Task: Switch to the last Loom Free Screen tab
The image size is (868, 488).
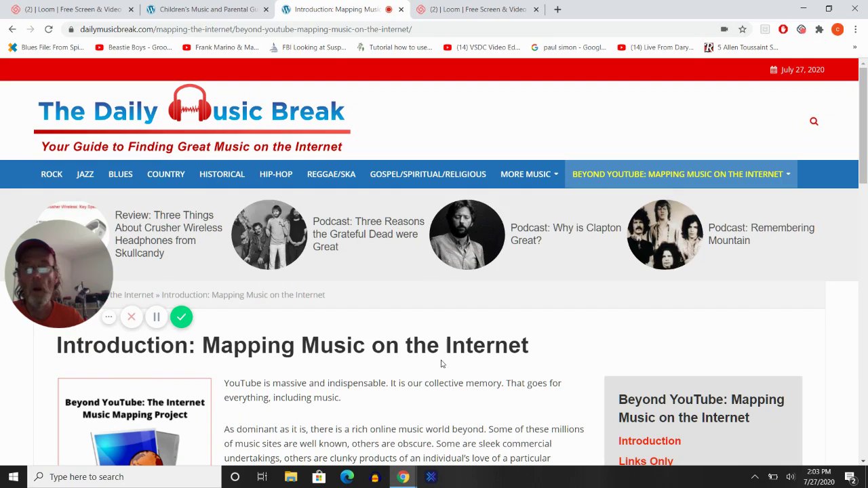Action: pos(477,9)
